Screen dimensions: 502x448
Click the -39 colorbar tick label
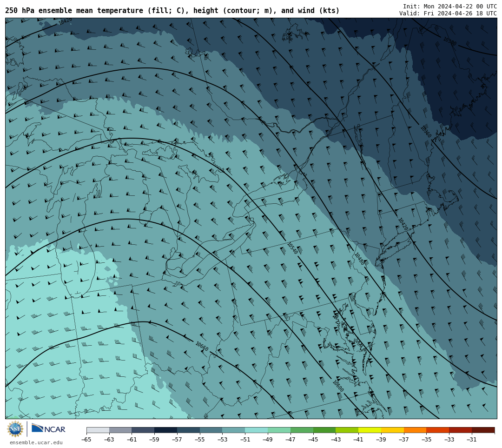click(381, 439)
